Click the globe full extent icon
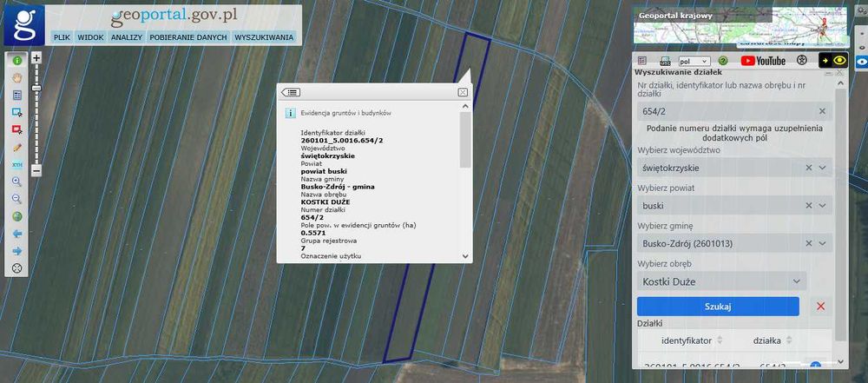868x383 pixels. click(17, 217)
